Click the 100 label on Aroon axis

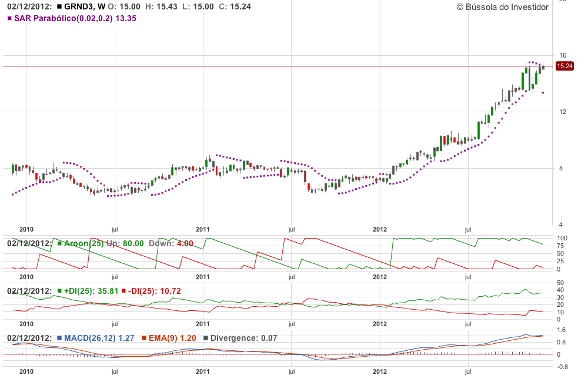[x=562, y=239]
